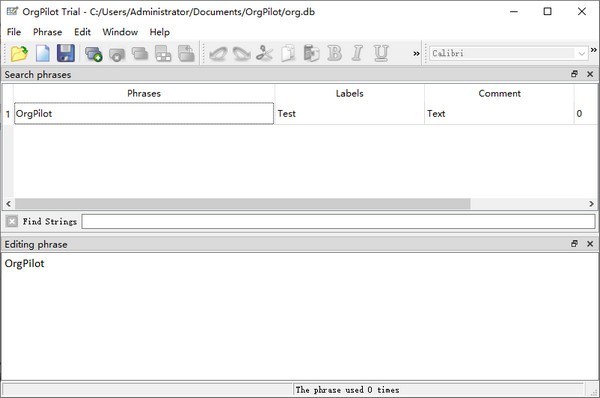Image resolution: width=600 pixels, height=398 pixels.
Task: Undo the last edit
Action: (218, 54)
